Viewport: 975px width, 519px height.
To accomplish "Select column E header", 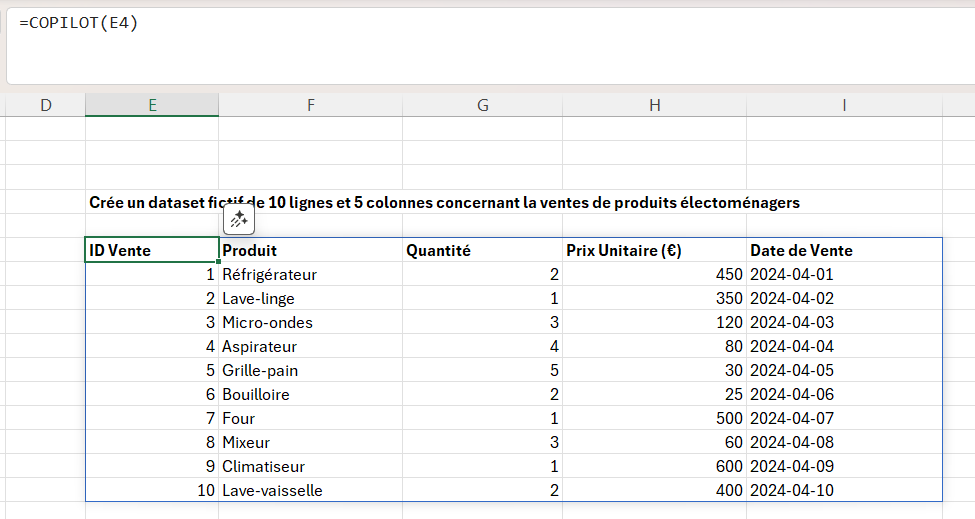I will (151, 105).
